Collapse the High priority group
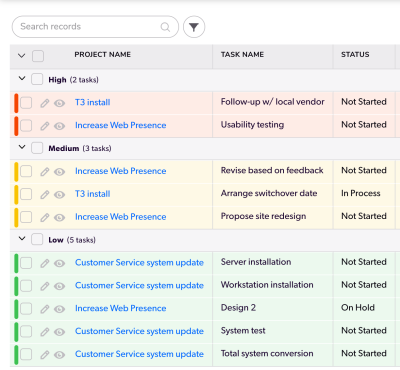Viewport: 400px width, 370px height. (22, 79)
